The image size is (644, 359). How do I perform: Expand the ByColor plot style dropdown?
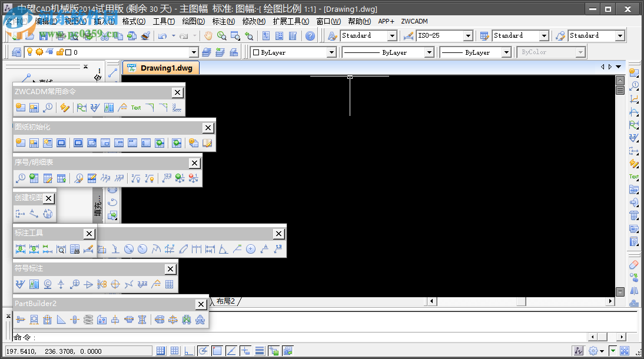pyautogui.click(x=580, y=52)
